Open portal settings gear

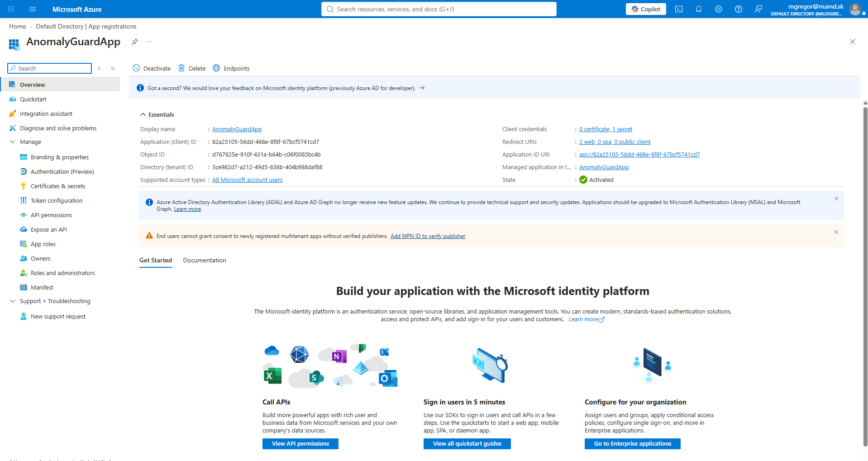point(719,9)
